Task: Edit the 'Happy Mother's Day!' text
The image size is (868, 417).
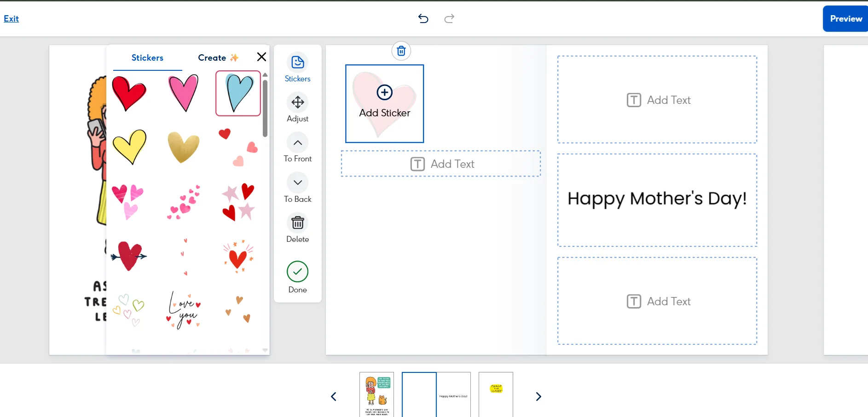Action: pos(657,200)
